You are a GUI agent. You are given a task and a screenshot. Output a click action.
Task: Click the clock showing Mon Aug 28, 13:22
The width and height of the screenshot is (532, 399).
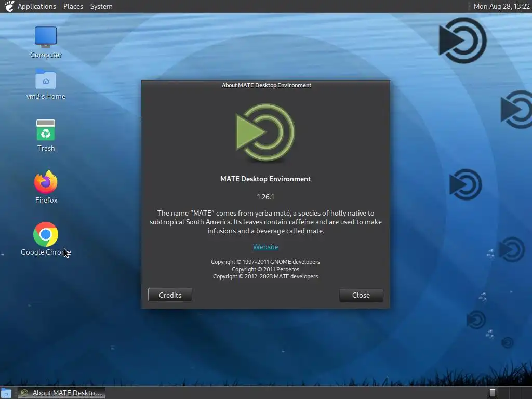501,6
